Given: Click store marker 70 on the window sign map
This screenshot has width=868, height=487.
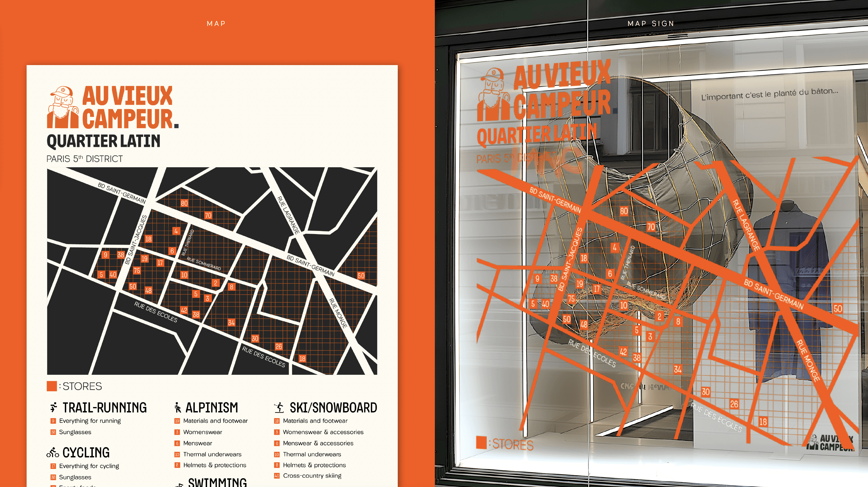Looking at the screenshot, I should (x=651, y=227).
